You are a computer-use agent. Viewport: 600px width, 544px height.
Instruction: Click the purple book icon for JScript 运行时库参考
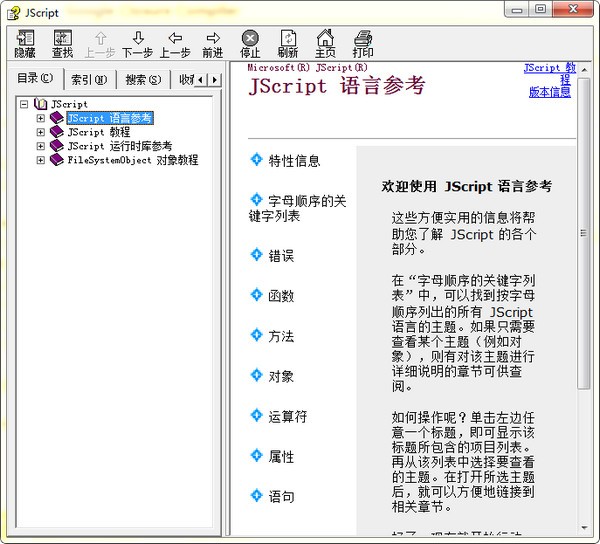click(57, 146)
